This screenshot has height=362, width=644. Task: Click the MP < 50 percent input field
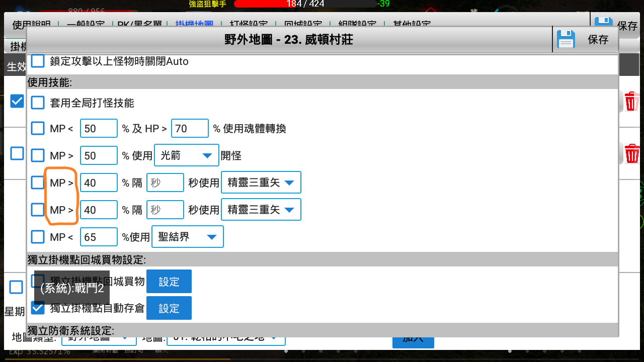[x=99, y=128]
